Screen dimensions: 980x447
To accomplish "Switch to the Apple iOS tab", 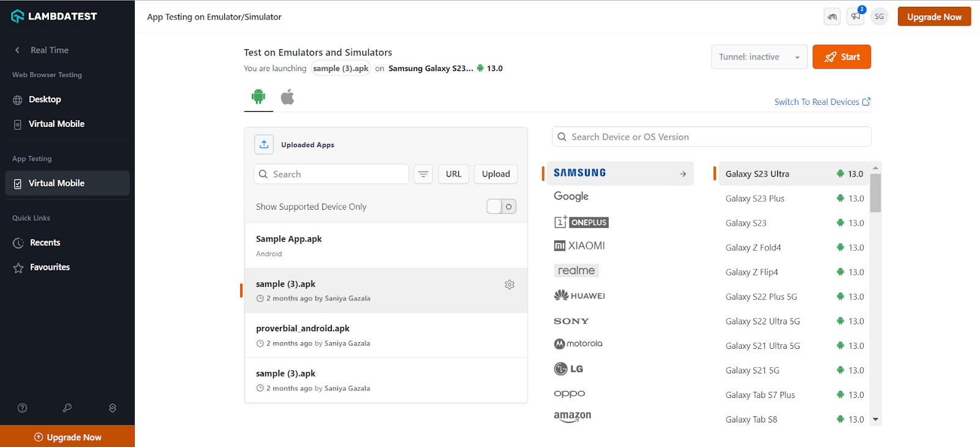I will click(287, 97).
